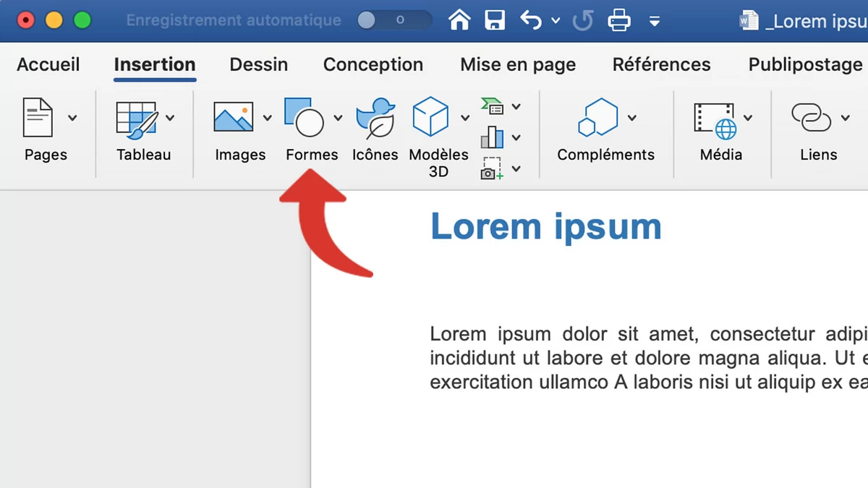The width and height of the screenshot is (868, 488).
Task: Insert a chart with the bar graph icon
Action: 493,137
